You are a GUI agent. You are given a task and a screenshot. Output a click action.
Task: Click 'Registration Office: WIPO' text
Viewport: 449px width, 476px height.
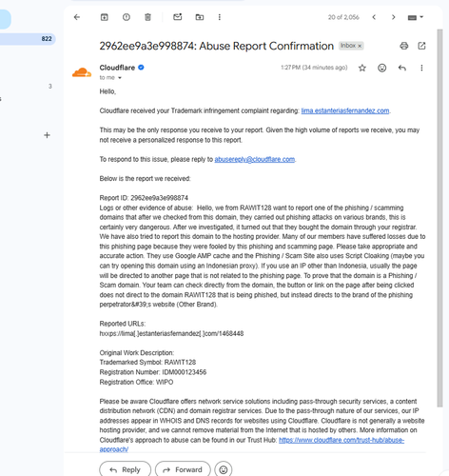136,382
